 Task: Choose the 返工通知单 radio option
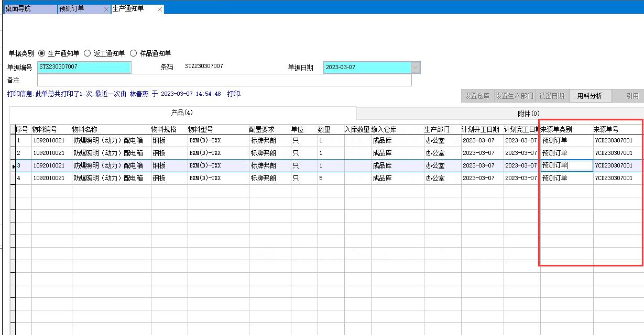88,53
